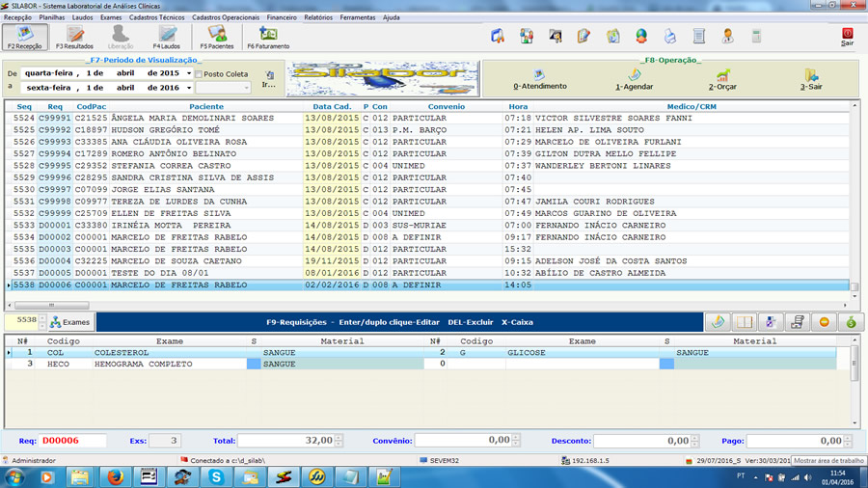868x488 pixels.
Task: Open the Relatórios menu
Action: click(x=317, y=17)
